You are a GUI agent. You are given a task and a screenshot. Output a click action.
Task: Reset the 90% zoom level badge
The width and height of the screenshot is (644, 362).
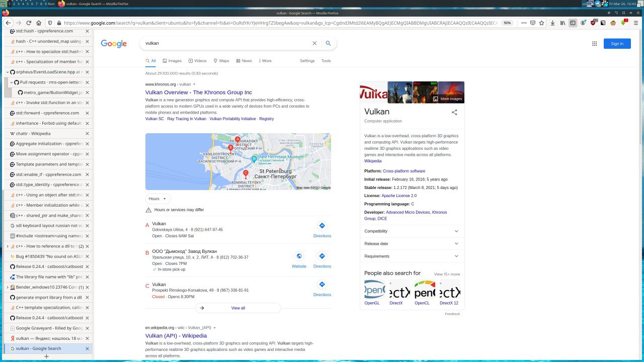click(507, 23)
